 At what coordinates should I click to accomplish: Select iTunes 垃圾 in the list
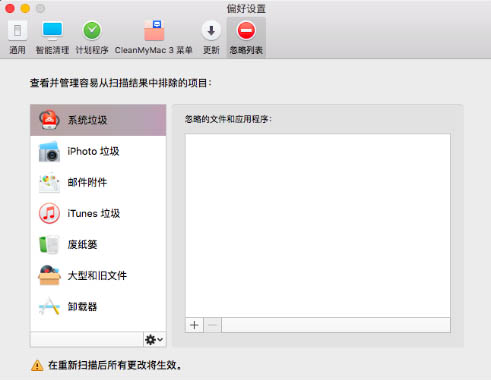98,213
